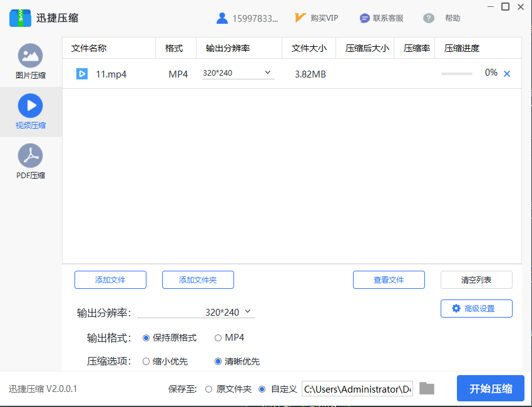Select the 图片压缩 sidebar icon

31,56
